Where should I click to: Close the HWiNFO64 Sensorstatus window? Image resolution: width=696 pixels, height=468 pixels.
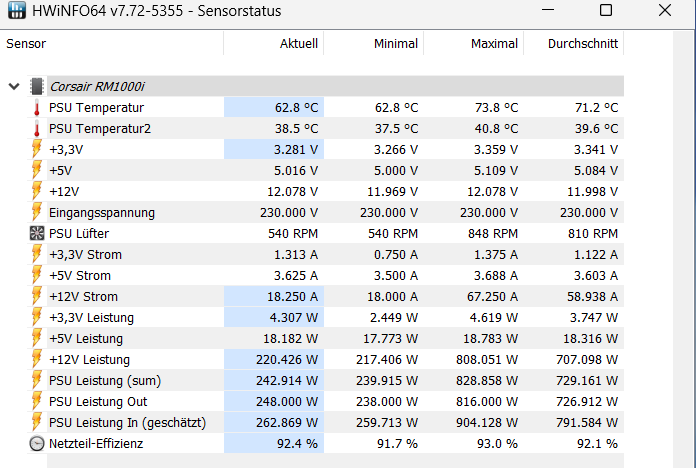coord(665,10)
